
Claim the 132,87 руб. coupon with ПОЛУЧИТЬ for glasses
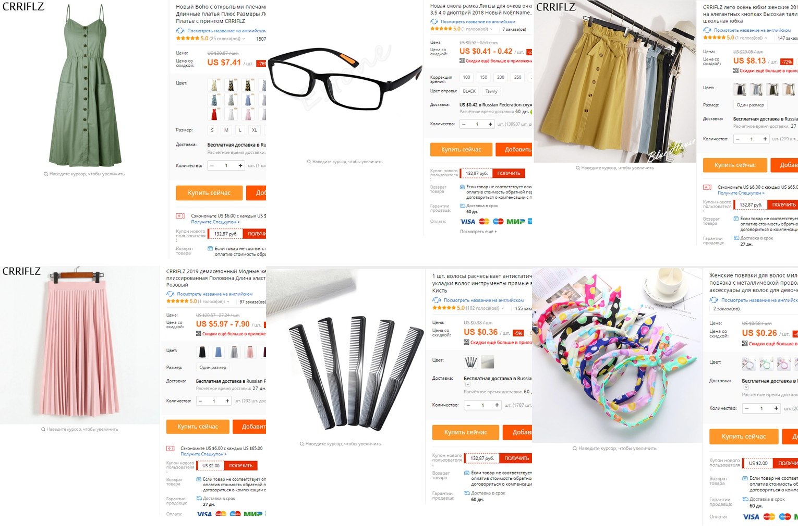509,173
